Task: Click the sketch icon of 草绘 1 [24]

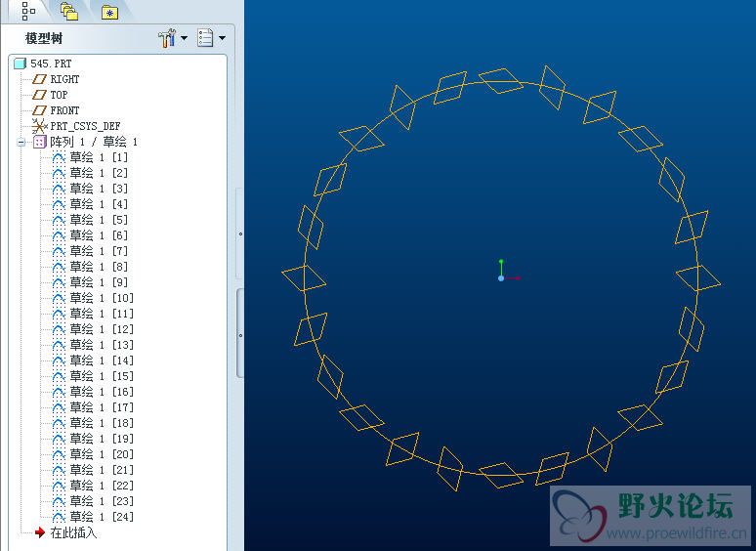Action: click(59, 517)
